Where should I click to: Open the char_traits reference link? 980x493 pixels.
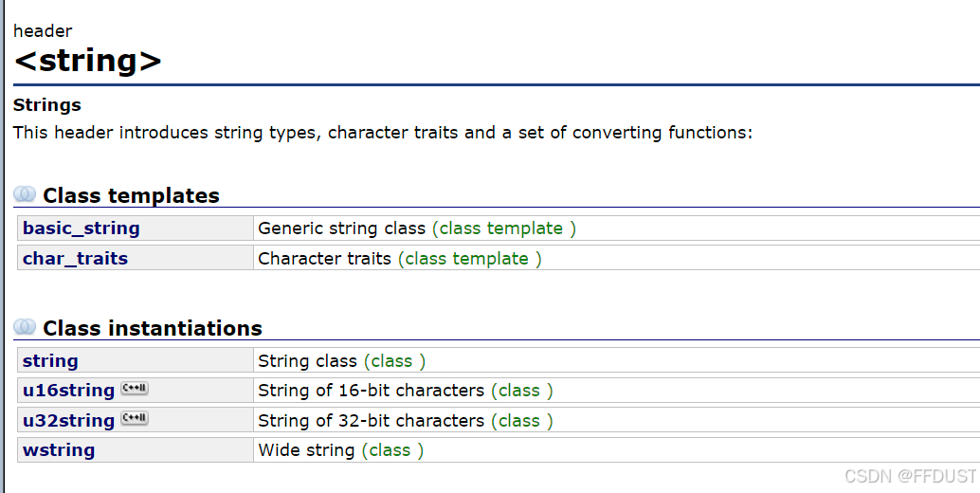pyautogui.click(x=75, y=259)
